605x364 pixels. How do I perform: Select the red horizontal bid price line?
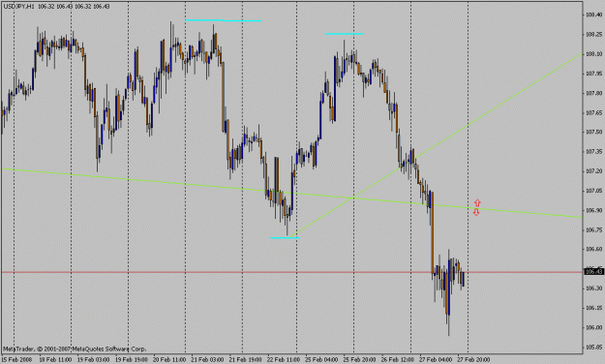[x=291, y=272]
